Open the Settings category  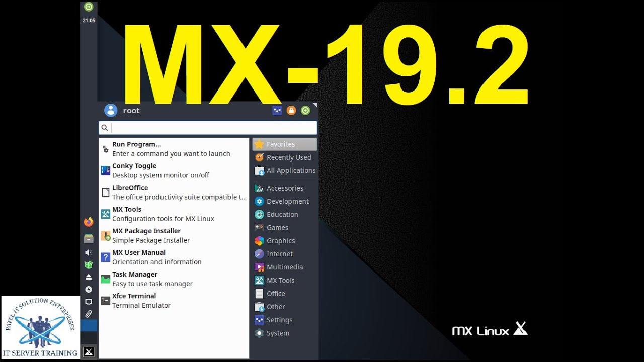point(285,320)
